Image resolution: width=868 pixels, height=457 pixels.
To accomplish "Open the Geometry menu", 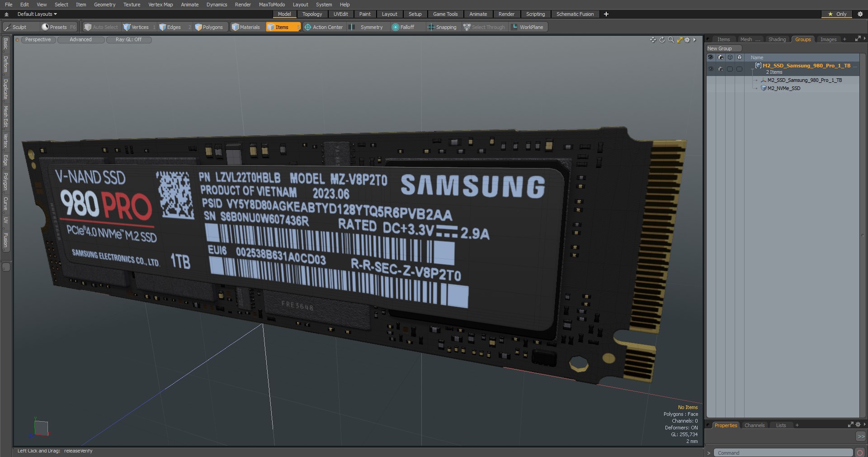I will (x=104, y=5).
